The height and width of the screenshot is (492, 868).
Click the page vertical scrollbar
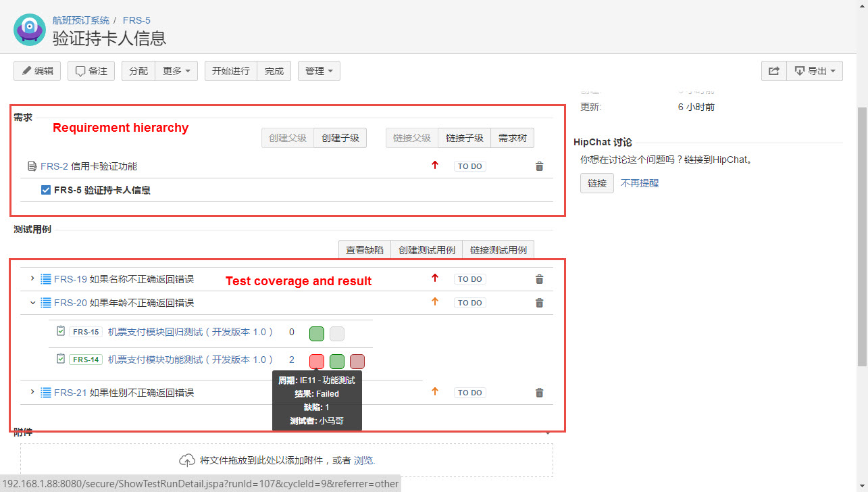point(862,237)
